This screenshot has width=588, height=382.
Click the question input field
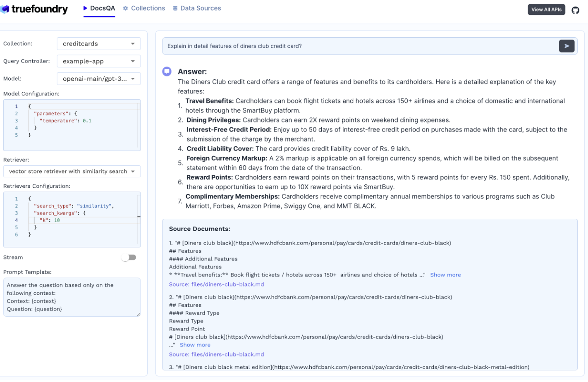[x=360, y=46]
